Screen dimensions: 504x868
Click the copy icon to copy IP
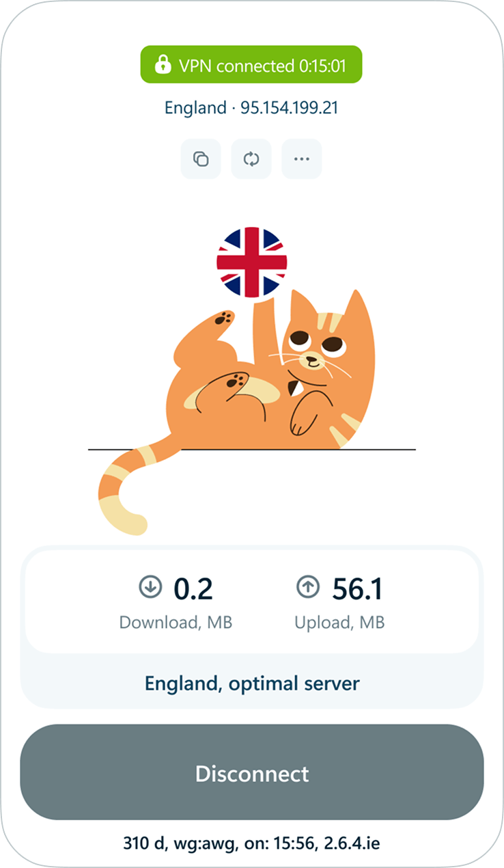200,159
